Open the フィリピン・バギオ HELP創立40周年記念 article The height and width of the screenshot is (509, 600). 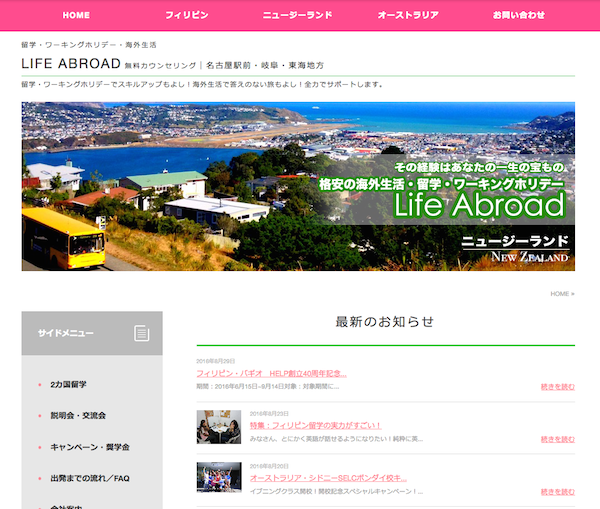coord(271,374)
